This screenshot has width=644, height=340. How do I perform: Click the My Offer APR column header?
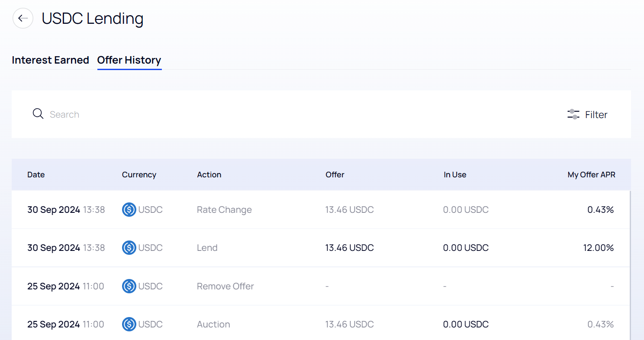click(591, 175)
